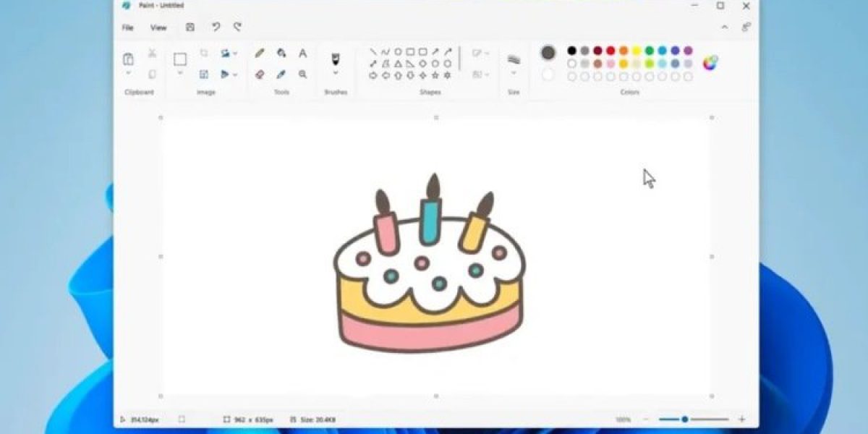Click the Cut scissors icon
This screenshot has width=868, height=434.
(x=152, y=53)
